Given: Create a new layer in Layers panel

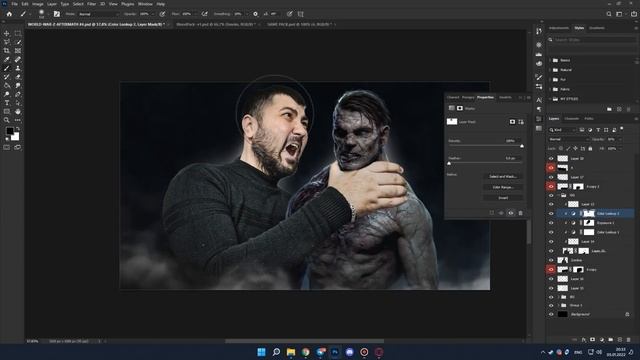Looking at the screenshot, I should [620, 339].
